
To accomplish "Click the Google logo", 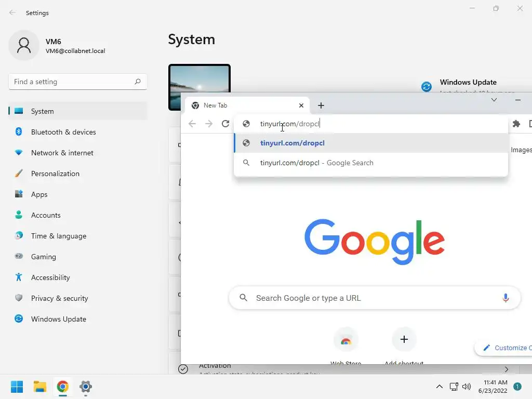I will pyautogui.click(x=375, y=242).
